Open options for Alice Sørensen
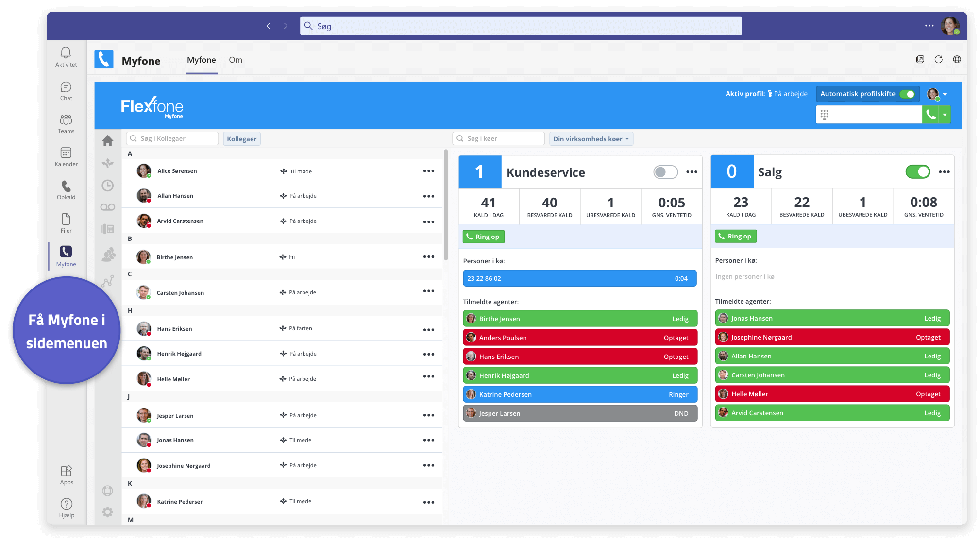 click(x=428, y=171)
